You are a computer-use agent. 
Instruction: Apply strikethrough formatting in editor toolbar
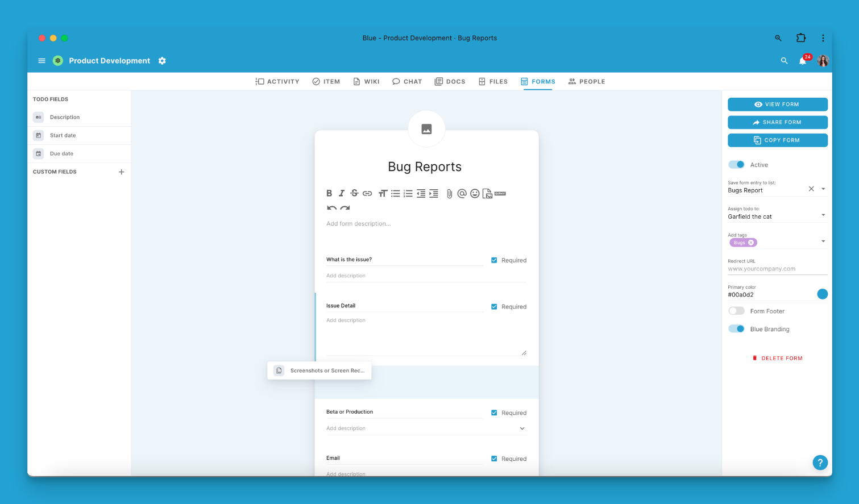click(x=354, y=194)
